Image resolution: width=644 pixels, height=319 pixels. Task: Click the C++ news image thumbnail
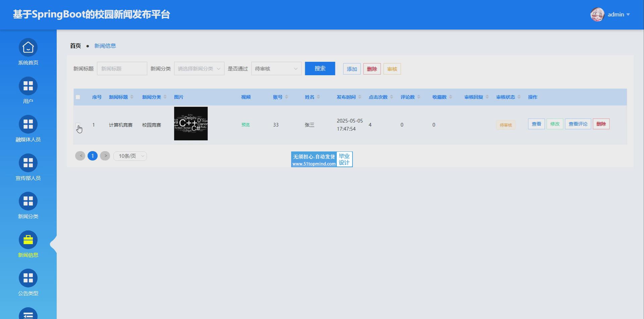[x=191, y=124]
